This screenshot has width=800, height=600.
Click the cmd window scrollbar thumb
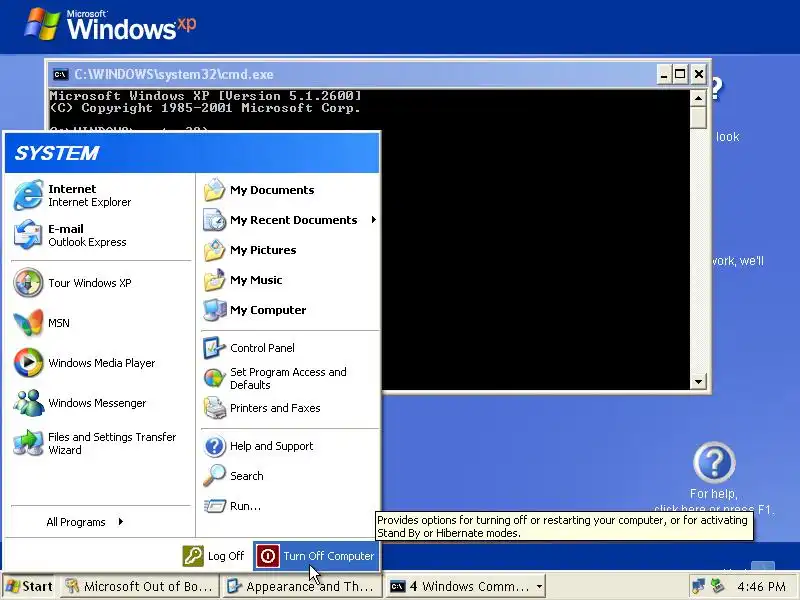click(x=698, y=118)
